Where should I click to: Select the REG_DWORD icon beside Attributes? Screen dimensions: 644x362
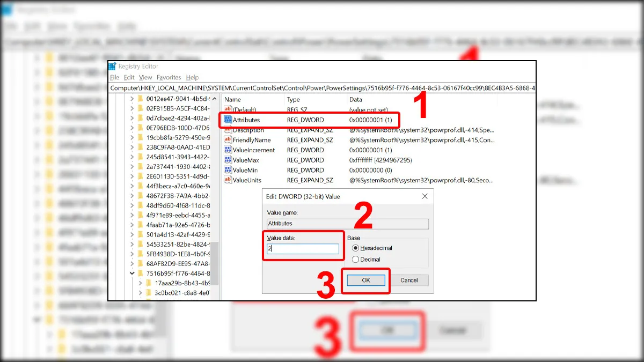(226, 120)
